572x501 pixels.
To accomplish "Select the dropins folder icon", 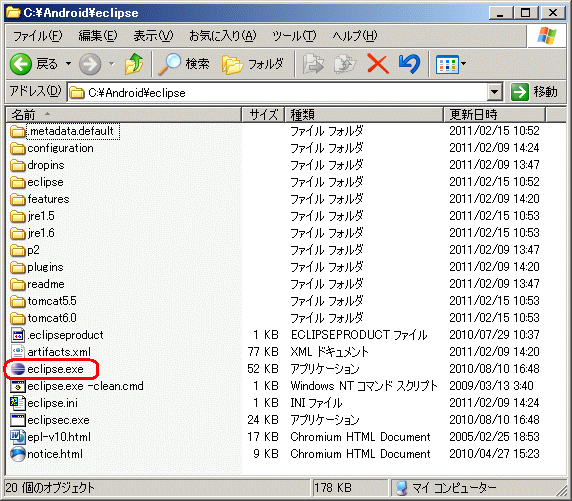I will click(18, 165).
